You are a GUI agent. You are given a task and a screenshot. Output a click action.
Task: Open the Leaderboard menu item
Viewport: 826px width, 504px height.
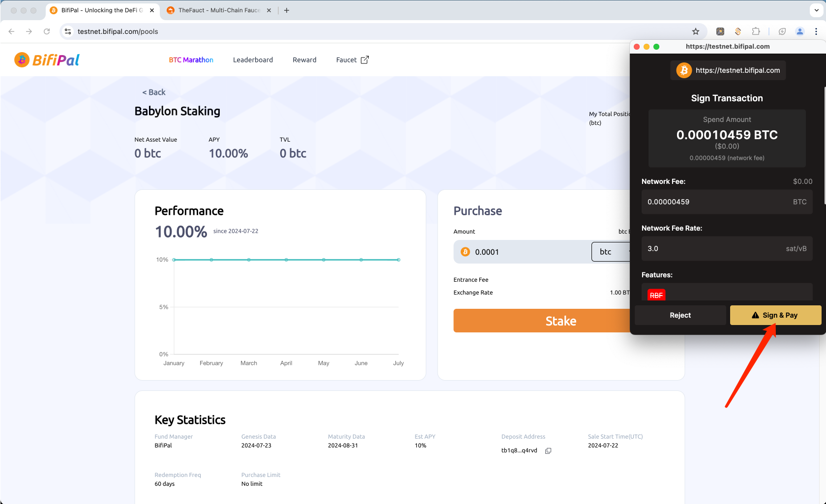[x=253, y=60]
